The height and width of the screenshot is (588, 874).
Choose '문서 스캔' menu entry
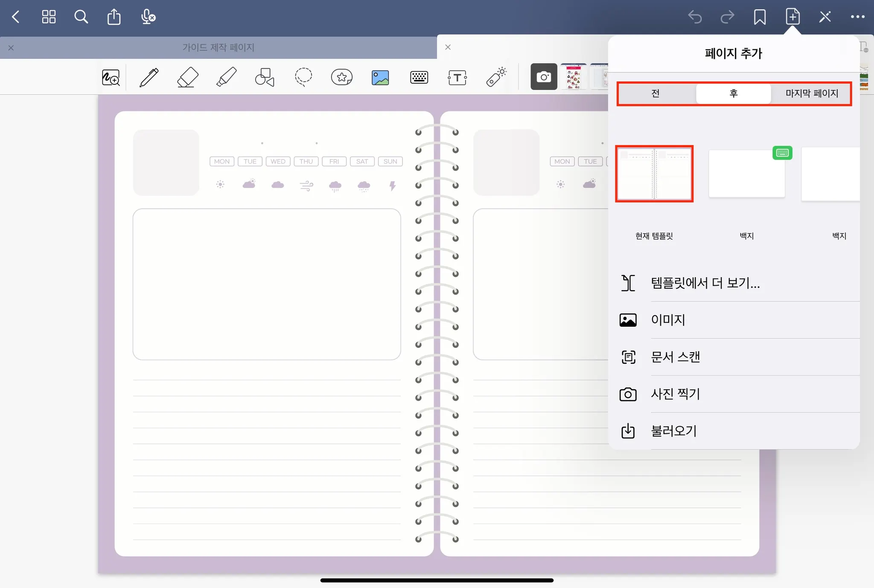coord(675,357)
